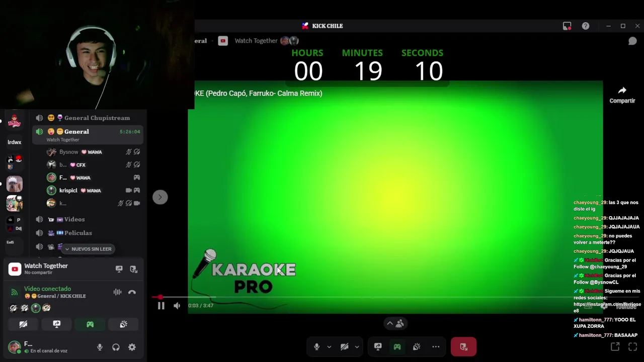This screenshot has width=644, height=362.
Task: Share the activity screen from the Watch Together panel
Action: click(x=119, y=269)
